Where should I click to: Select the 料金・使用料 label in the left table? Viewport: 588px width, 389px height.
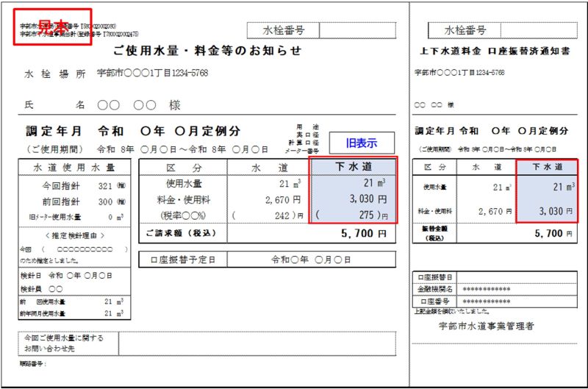183,199
